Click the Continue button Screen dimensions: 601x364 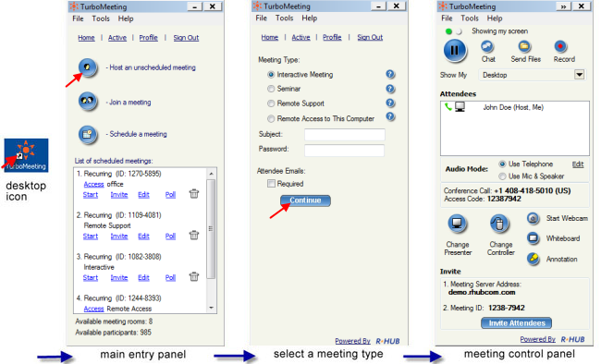tap(305, 200)
